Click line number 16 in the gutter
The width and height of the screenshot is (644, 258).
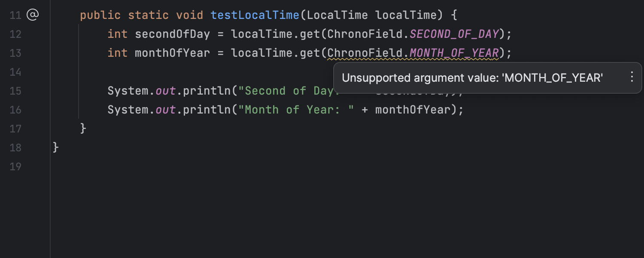coord(15,110)
